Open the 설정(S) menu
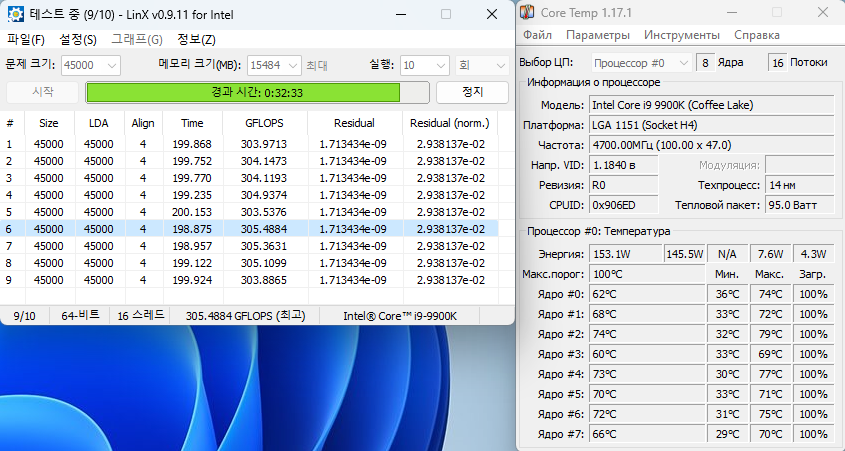The height and width of the screenshot is (451, 845). point(78,40)
